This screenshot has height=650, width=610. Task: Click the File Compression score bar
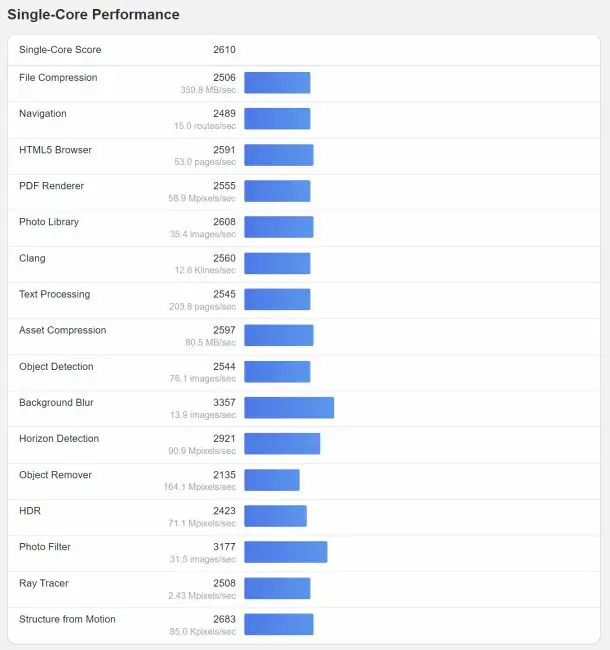pos(277,82)
